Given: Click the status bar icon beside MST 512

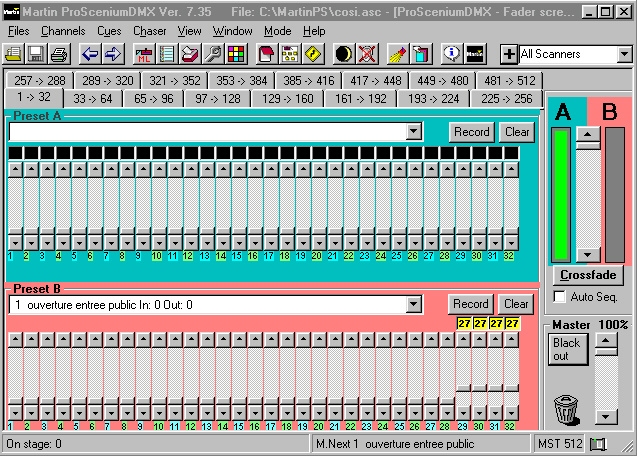Looking at the screenshot, I should (x=598, y=444).
